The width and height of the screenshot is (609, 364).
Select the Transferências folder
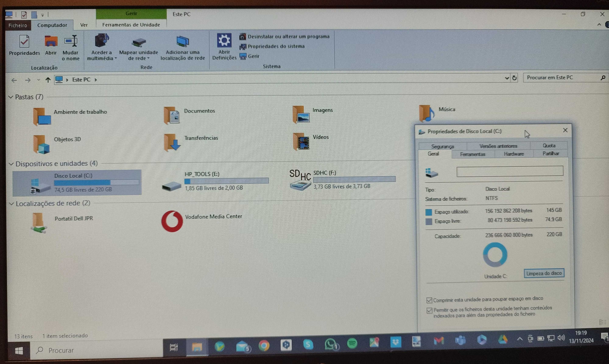(191, 143)
